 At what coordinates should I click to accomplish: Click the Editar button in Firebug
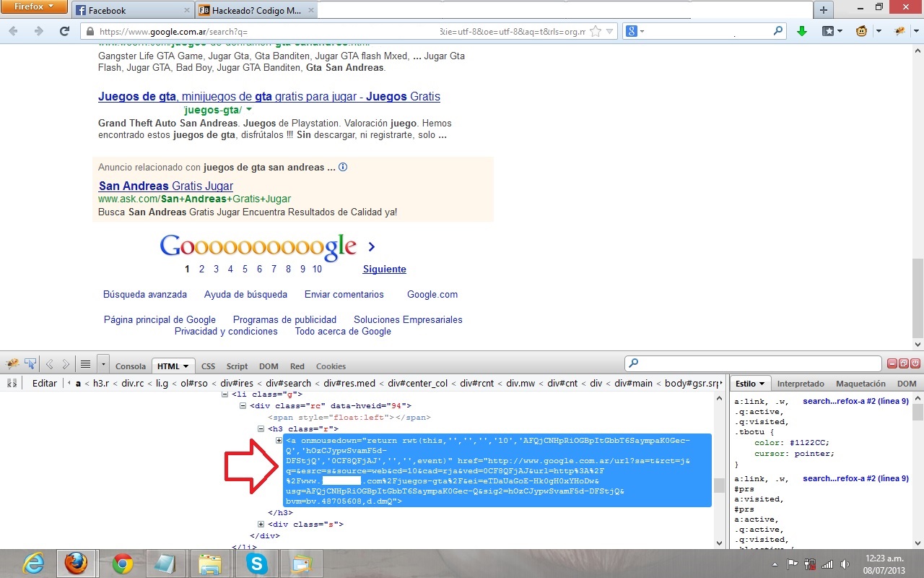point(44,384)
